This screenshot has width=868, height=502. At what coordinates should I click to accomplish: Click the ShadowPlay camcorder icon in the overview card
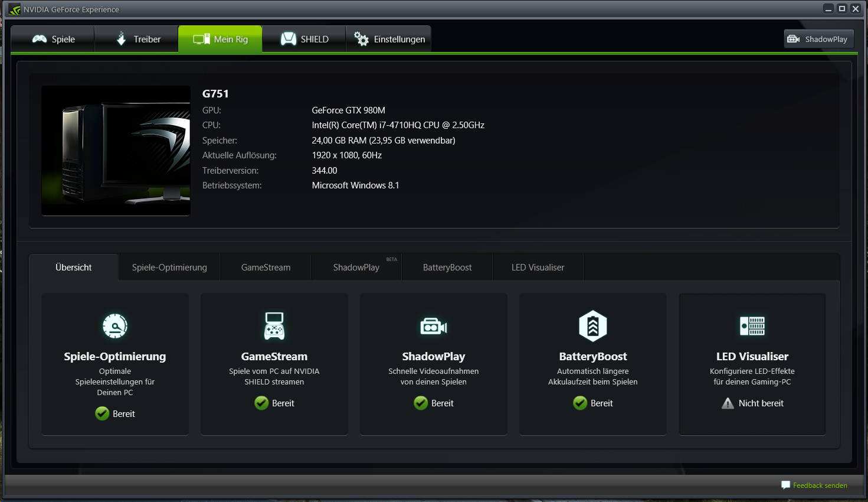[x=434, y=326]
